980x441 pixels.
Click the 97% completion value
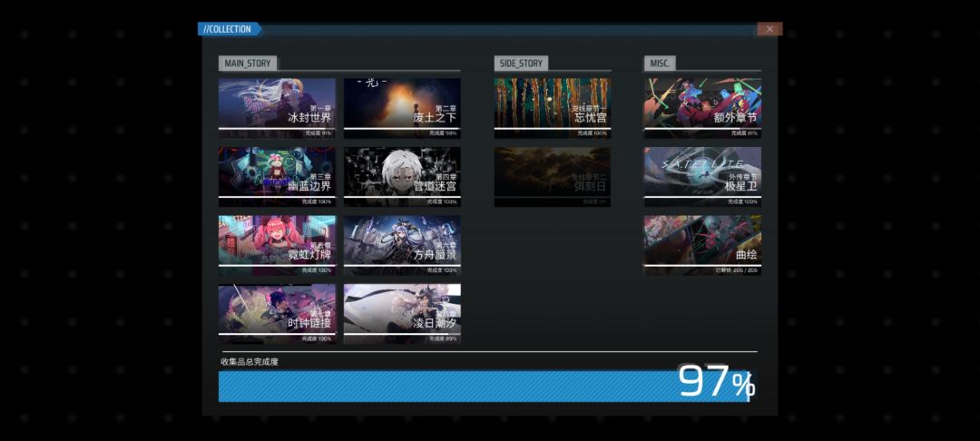[x=716, y=381]
